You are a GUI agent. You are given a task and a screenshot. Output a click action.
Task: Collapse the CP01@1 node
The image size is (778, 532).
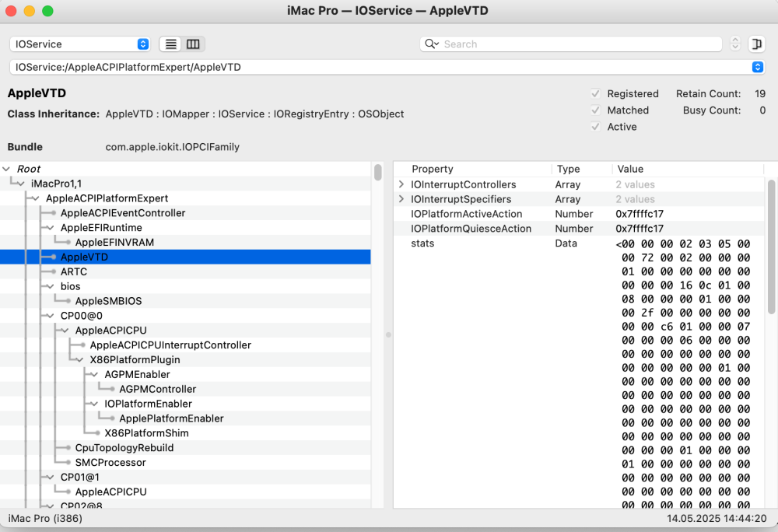(x=50, y=478)
